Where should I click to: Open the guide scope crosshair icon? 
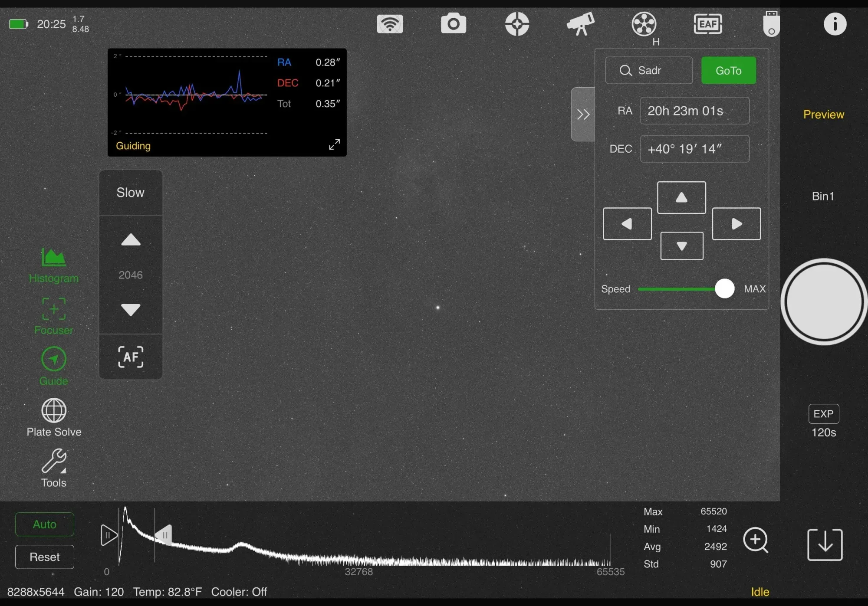point(517,24)
